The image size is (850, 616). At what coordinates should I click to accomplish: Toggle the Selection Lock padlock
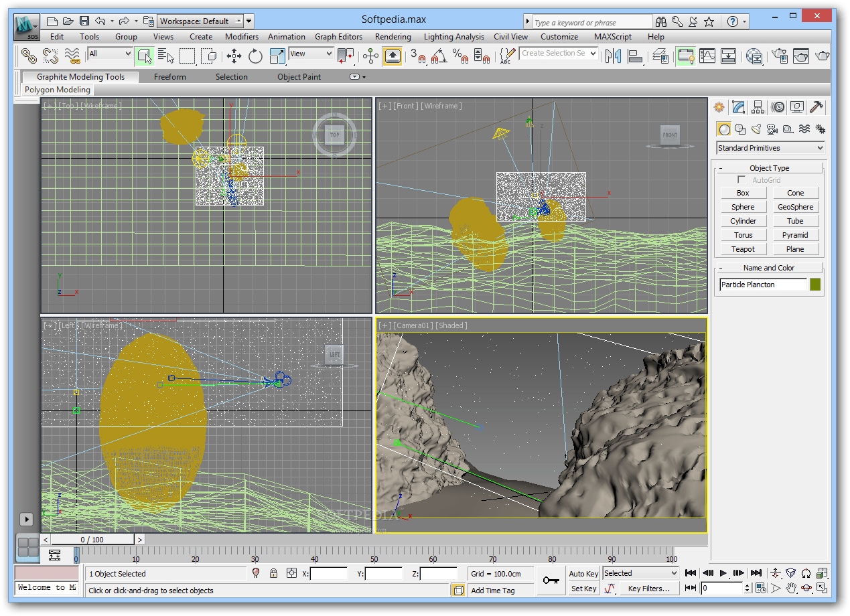click(273, 573)
